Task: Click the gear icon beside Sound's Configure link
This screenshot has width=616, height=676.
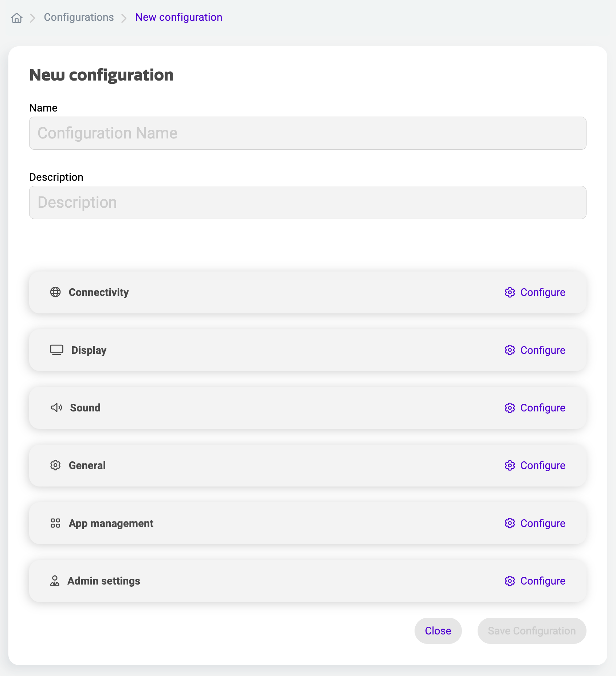Action: [x=510, y=408]
